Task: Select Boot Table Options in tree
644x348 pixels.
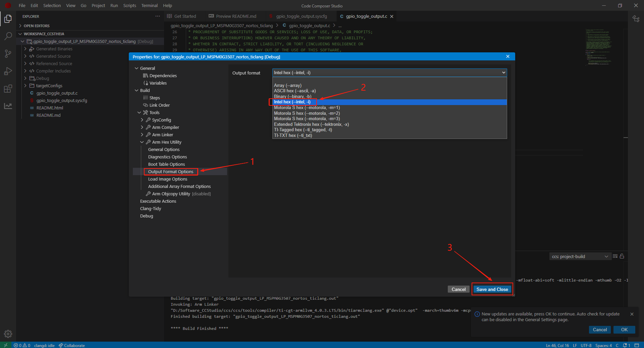Action: point(166,164)
